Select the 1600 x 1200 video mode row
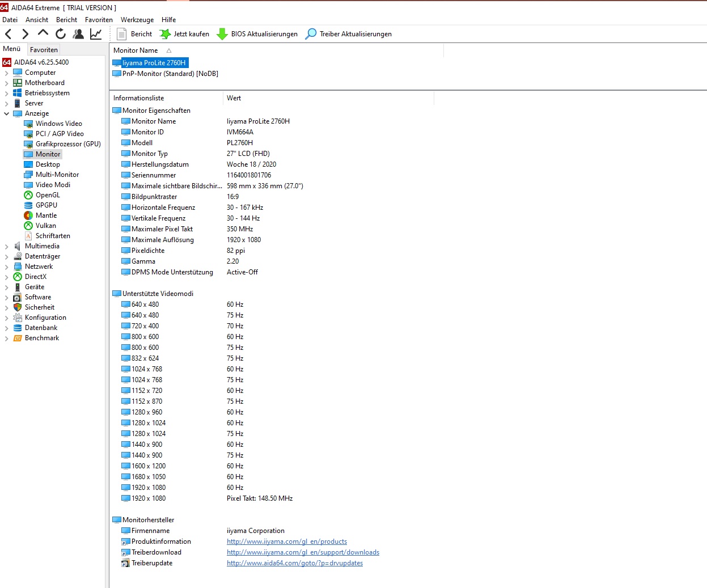Screen dimensions: 707x588 182,466
